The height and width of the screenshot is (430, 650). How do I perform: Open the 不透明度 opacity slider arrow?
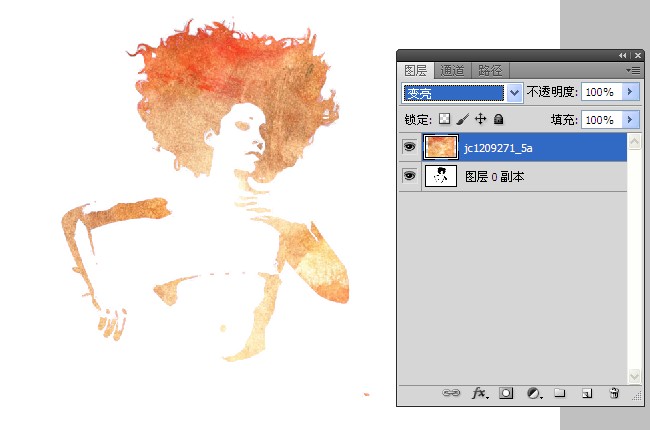[630, 92]
